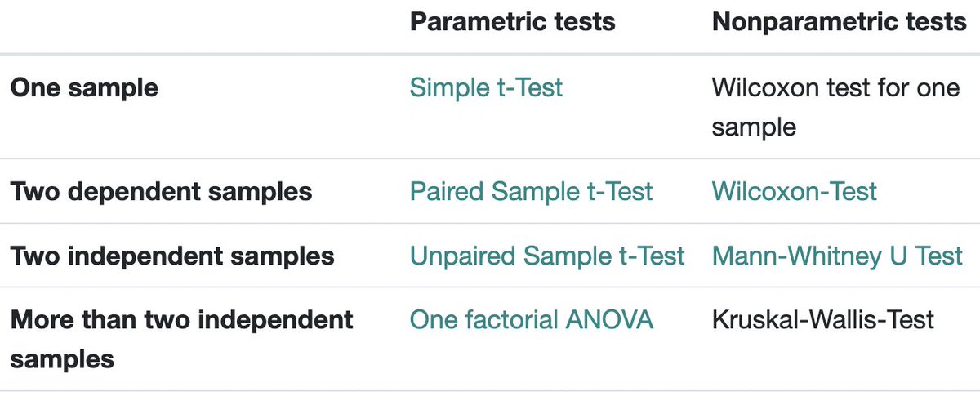Image resolution: width=980 pixels, height=396 pixels.
Task: Click the divider line under the column headers
Action: pos(490,55)
